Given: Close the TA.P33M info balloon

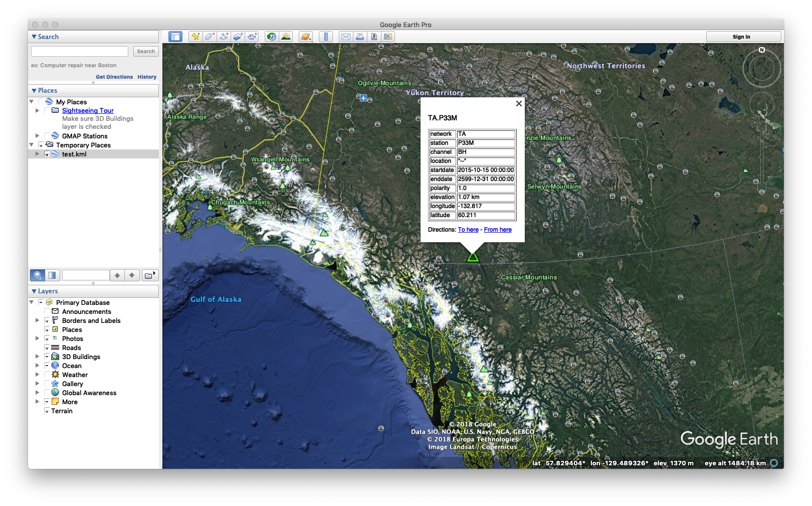Looking at the screenshot, I should tap(519, 103).
